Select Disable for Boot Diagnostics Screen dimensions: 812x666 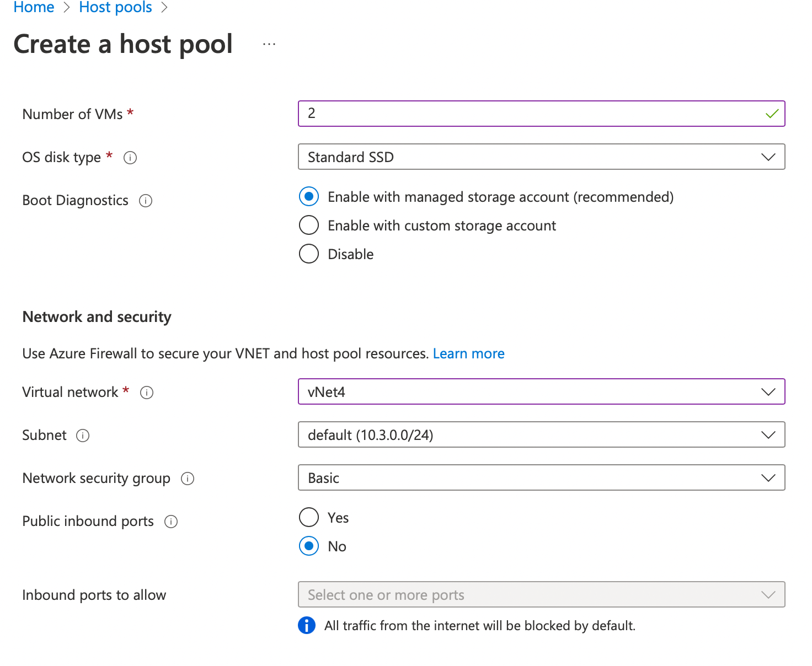point(309,254)
